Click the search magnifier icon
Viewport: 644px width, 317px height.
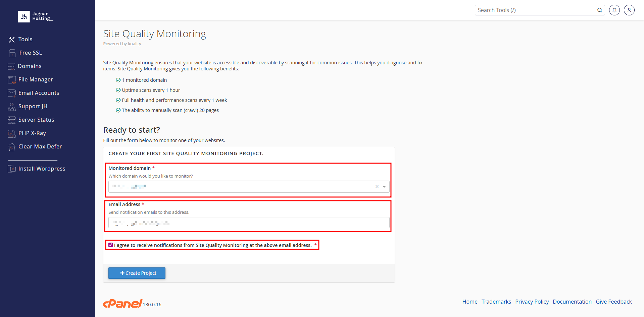600,10
